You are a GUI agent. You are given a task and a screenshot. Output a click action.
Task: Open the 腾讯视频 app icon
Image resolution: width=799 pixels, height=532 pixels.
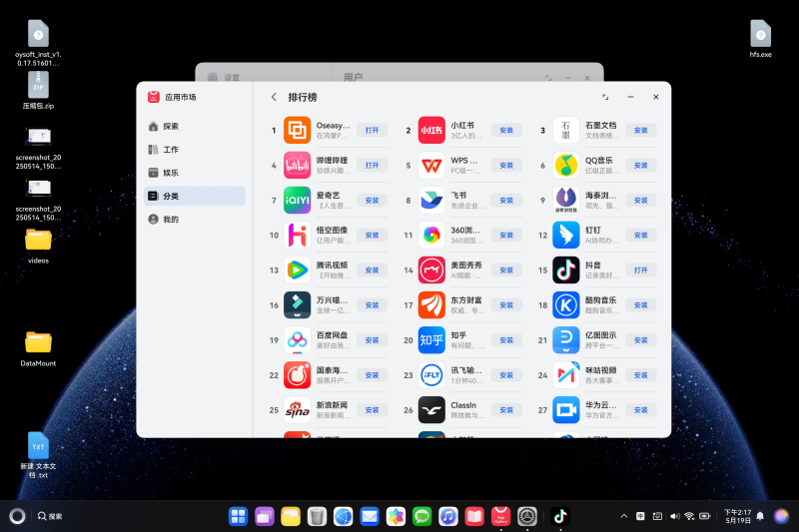[x=297, y=270]
